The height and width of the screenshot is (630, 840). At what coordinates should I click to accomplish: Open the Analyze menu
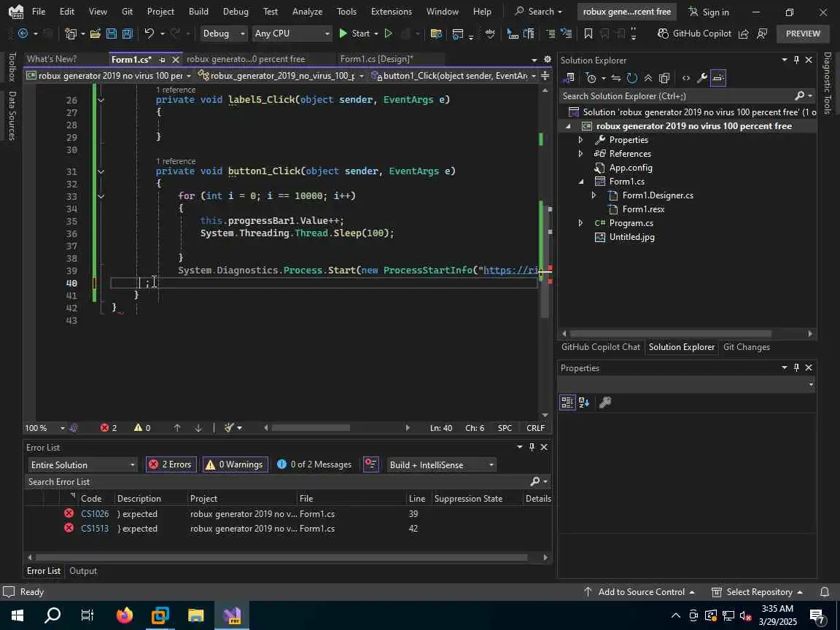click(307, 11)
